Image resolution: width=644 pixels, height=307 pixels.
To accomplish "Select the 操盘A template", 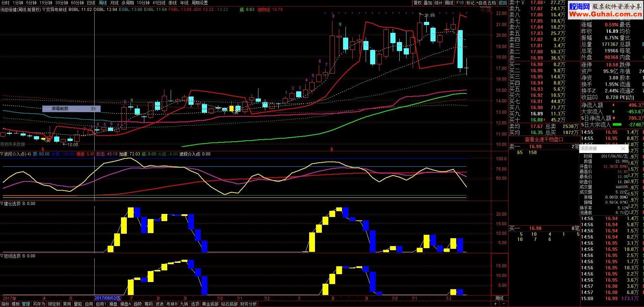I will (x=125, y=304).
